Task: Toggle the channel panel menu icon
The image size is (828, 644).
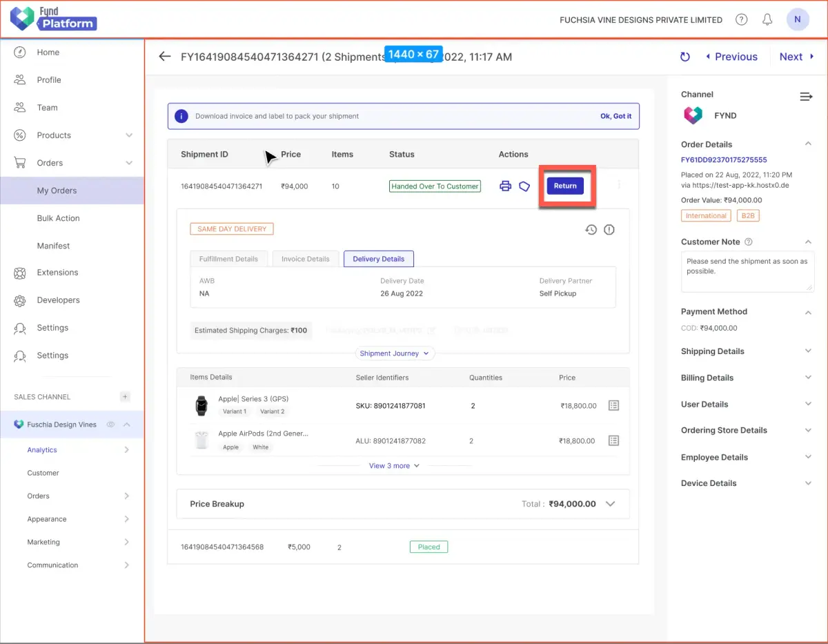Action: click(x=806, y=97)
